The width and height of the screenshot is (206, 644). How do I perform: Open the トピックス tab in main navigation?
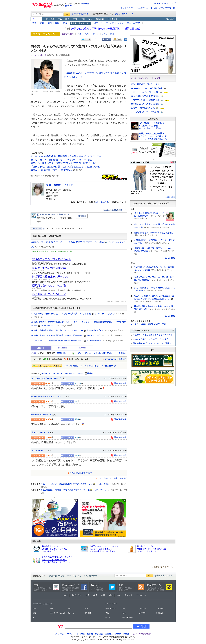pos(49,19)
